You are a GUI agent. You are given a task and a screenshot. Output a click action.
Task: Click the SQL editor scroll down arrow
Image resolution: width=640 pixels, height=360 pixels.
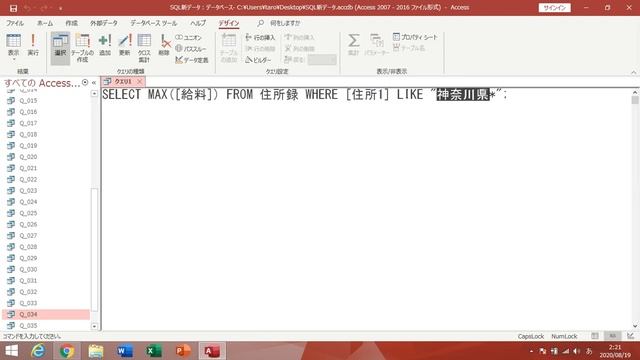635,326
